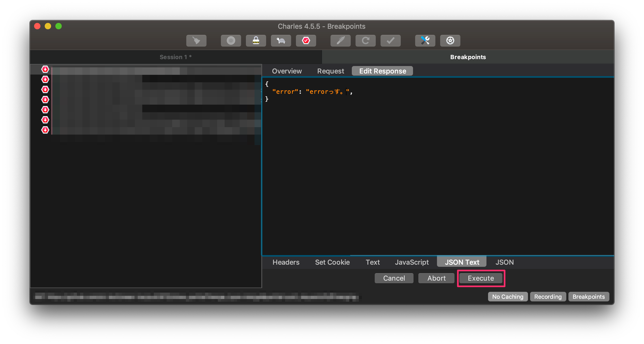The width and height of the screenshot is (644, 344).
Task: Maximize the window with the green button
Action: [x=59, y=26]
